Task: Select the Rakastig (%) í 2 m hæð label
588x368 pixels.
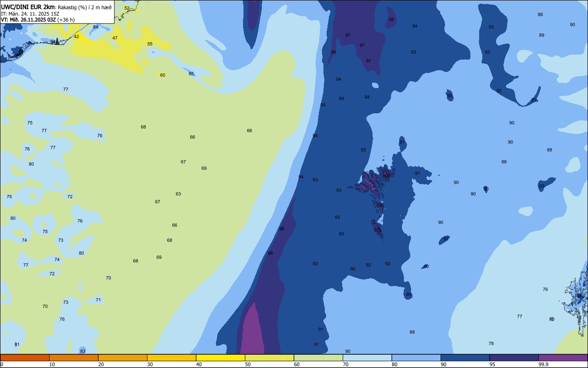Action: [x=85, y=7]
